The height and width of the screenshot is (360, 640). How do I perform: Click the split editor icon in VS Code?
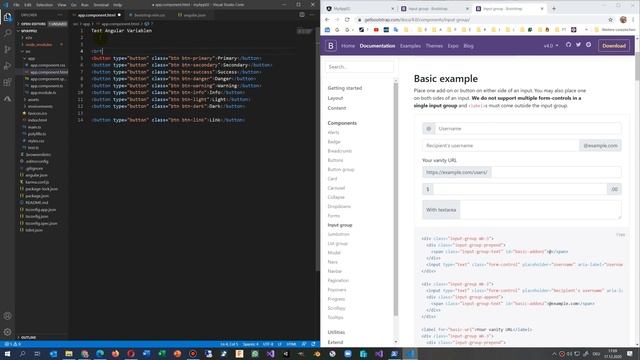302,15
